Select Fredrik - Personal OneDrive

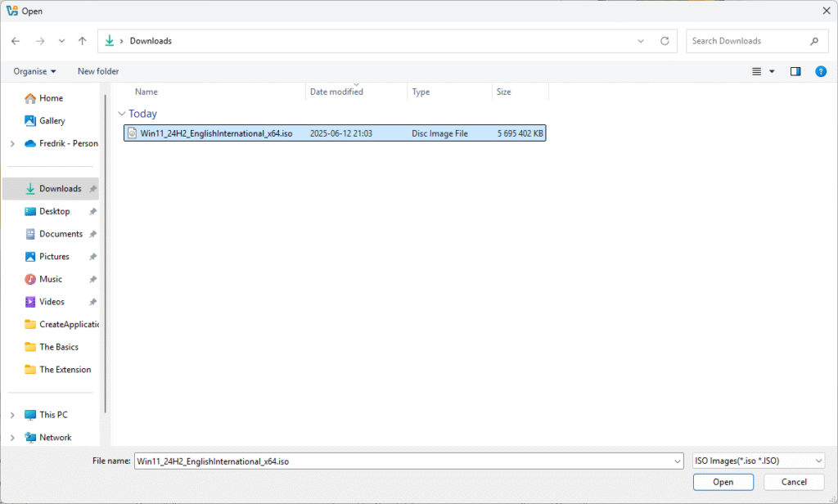tap(61, 144)
